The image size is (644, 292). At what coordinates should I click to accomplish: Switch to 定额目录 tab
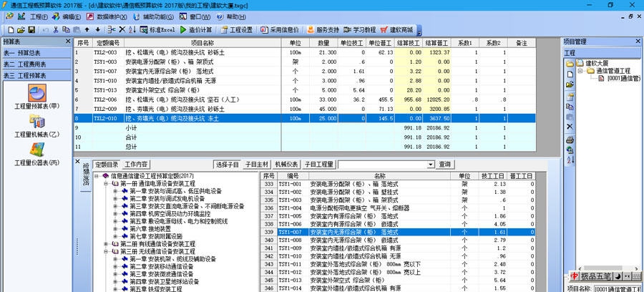(107, 165)
